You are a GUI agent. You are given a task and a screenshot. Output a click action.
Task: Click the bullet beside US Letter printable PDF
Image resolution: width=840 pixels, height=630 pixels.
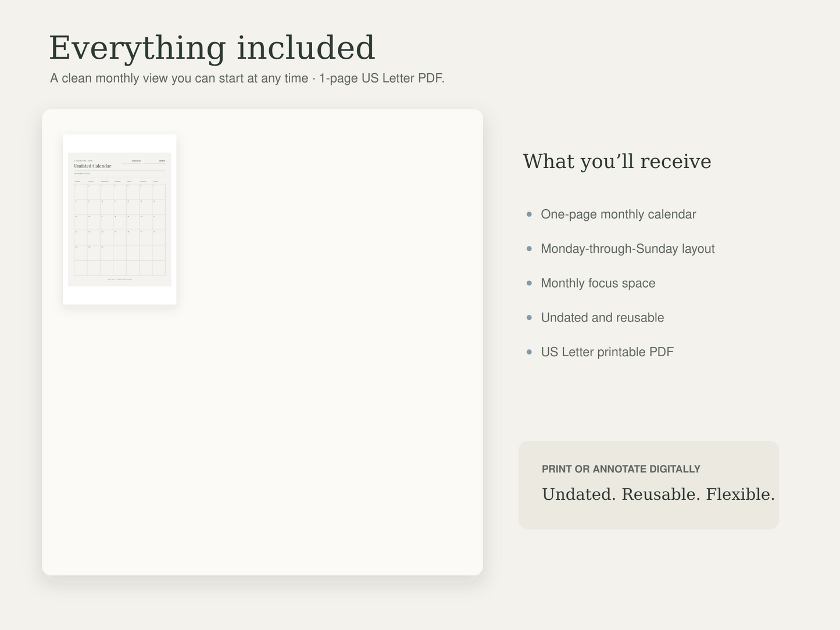click(529, 352)
